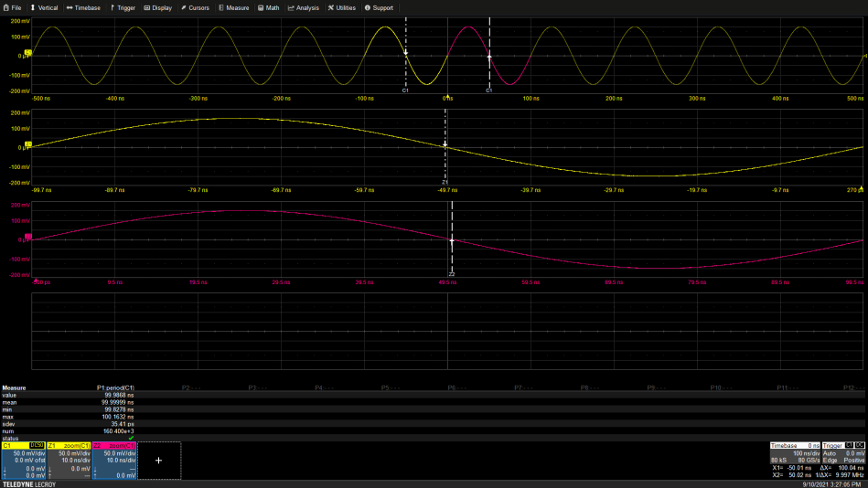Open the Measure menu

[x=233, y=7]
